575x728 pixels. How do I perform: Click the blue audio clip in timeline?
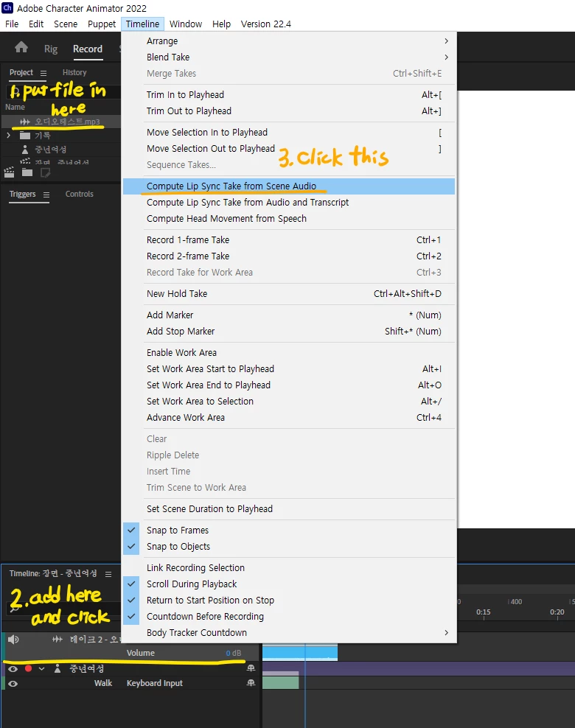pyautogui.click(x=299, y=652)
